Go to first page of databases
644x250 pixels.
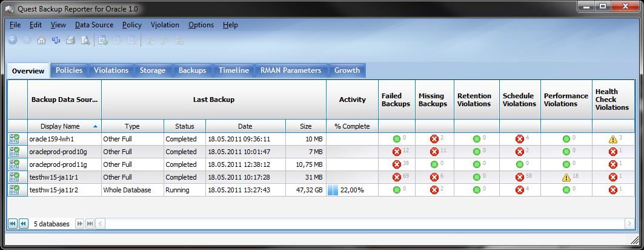point(13,224)
